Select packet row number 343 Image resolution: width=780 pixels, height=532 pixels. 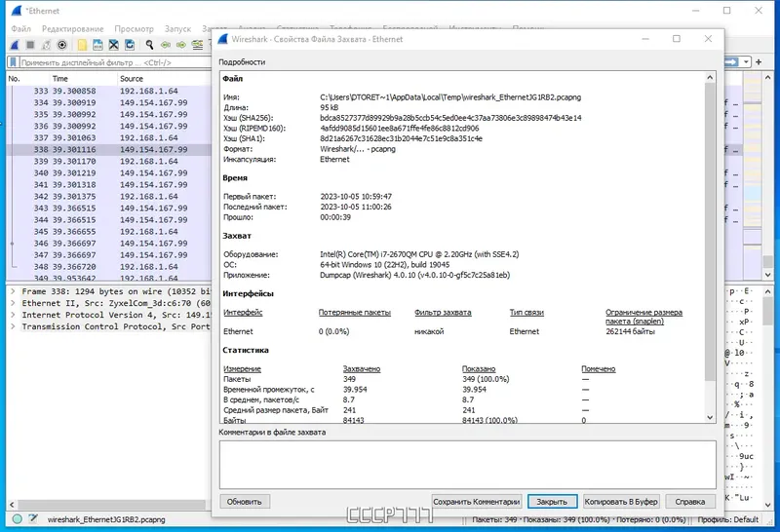(109, 209)
